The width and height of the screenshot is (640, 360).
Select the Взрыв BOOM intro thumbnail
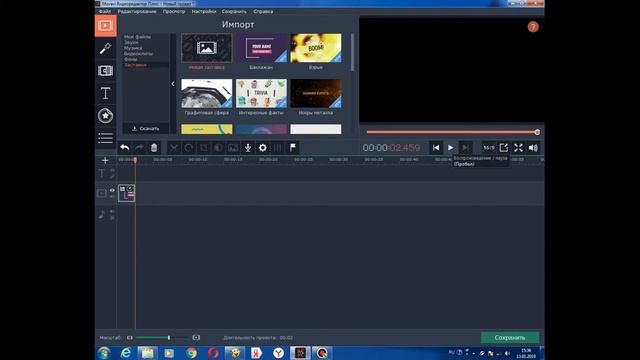(316, 48)
